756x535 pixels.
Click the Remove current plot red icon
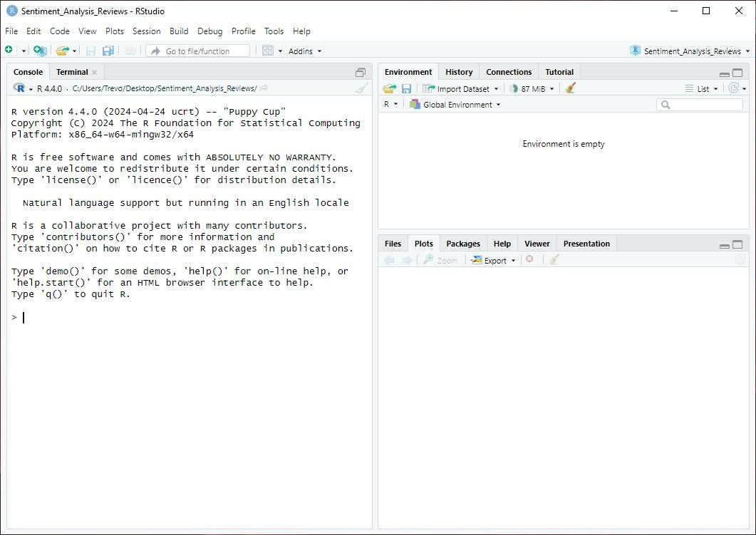coord(529,259)
